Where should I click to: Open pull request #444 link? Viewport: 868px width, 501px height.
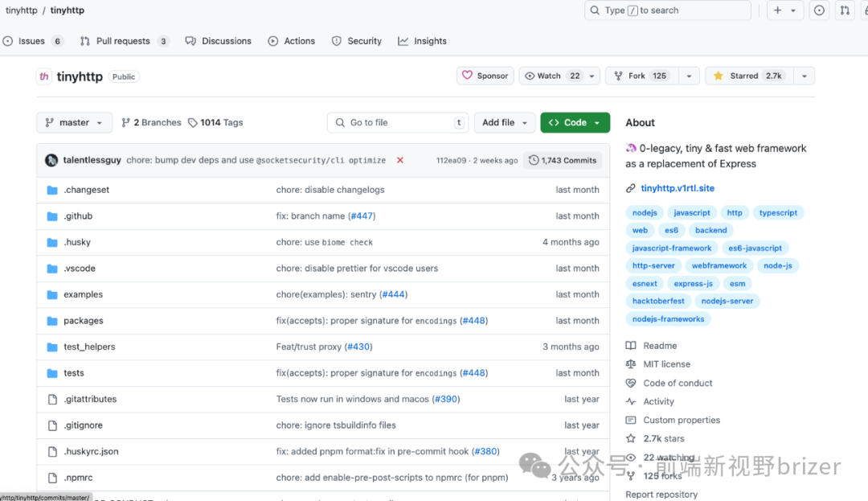point(394,294)
